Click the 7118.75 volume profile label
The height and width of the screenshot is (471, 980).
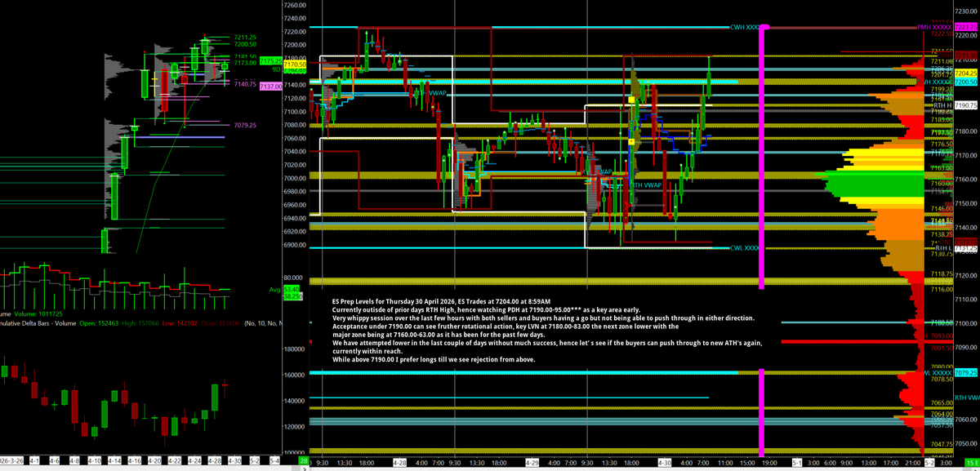click(941, 273)
